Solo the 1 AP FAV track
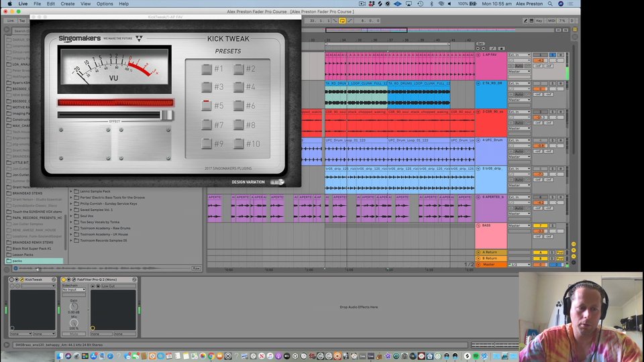644x362 pixels. point(553,54)
